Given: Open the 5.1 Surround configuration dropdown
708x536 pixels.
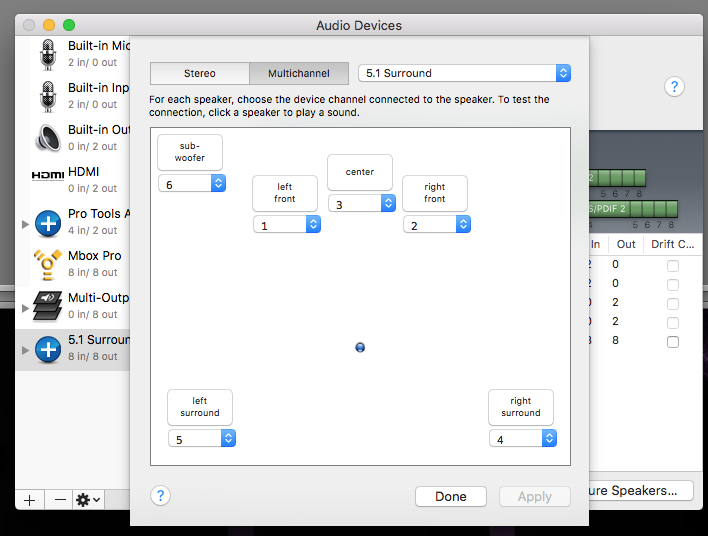Looking at the screenshot, I should (x=464, y=73).
